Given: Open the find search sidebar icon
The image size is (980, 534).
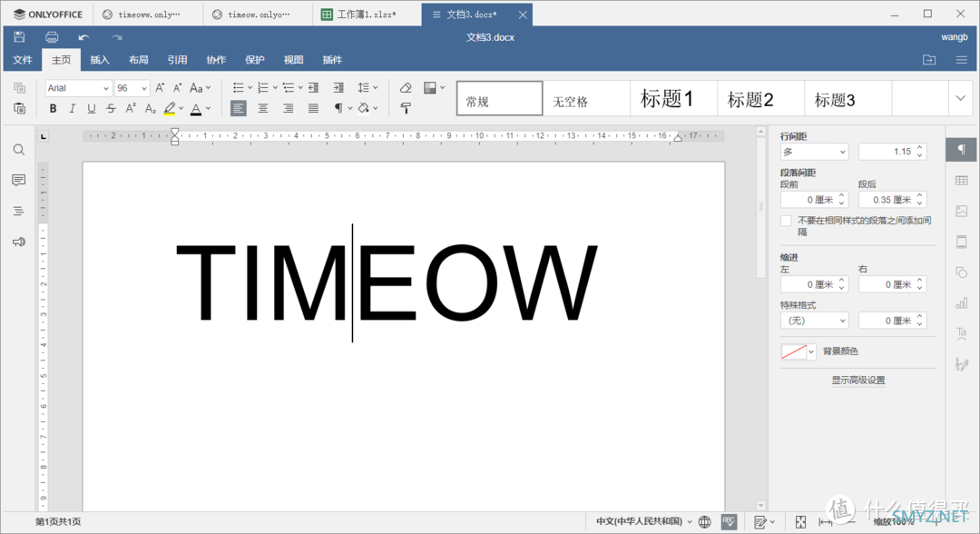Looking at the screenshot, I should coord(19,150).
